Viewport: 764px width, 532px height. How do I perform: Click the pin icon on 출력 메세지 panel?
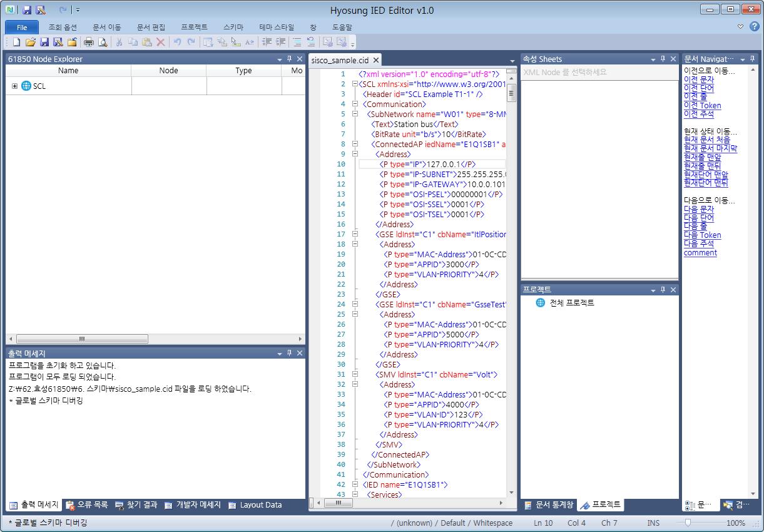[x=290, y=354]
